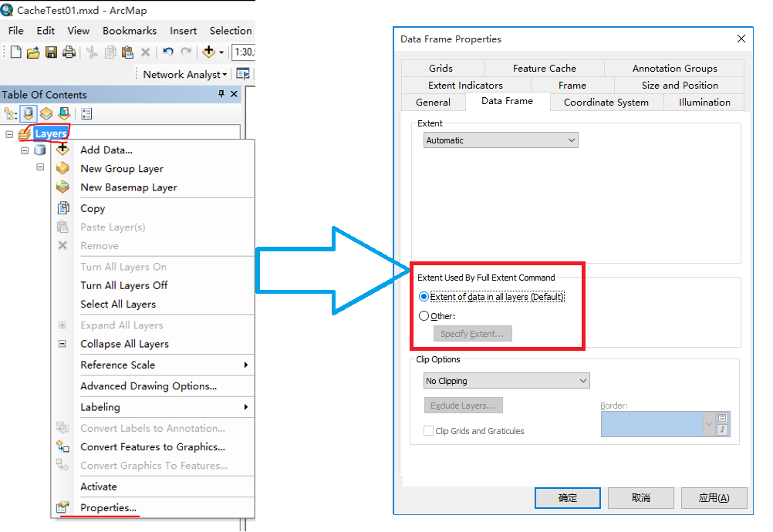
Task: Switch to the Extent Indicators tab
Action: (x=465, y=86)
